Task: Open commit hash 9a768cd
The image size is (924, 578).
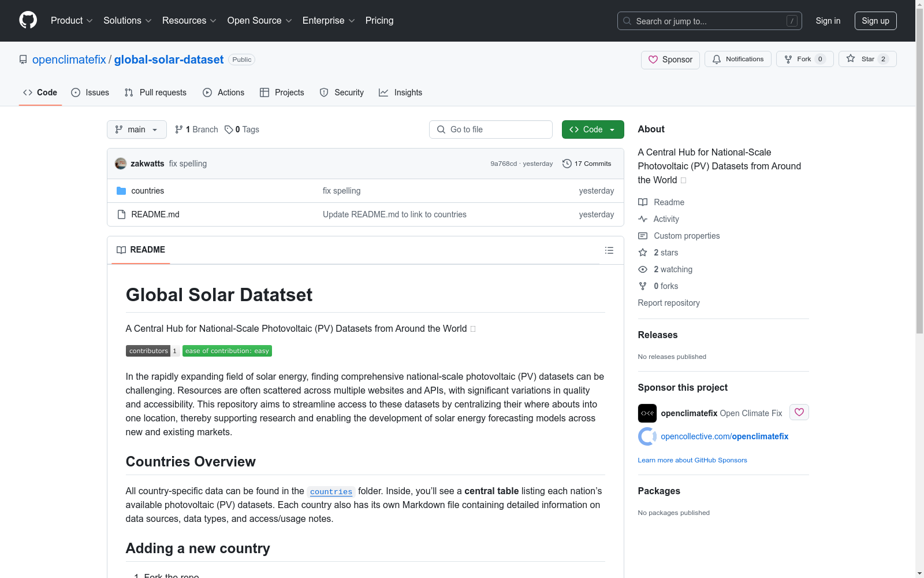Action: (504, 164)
